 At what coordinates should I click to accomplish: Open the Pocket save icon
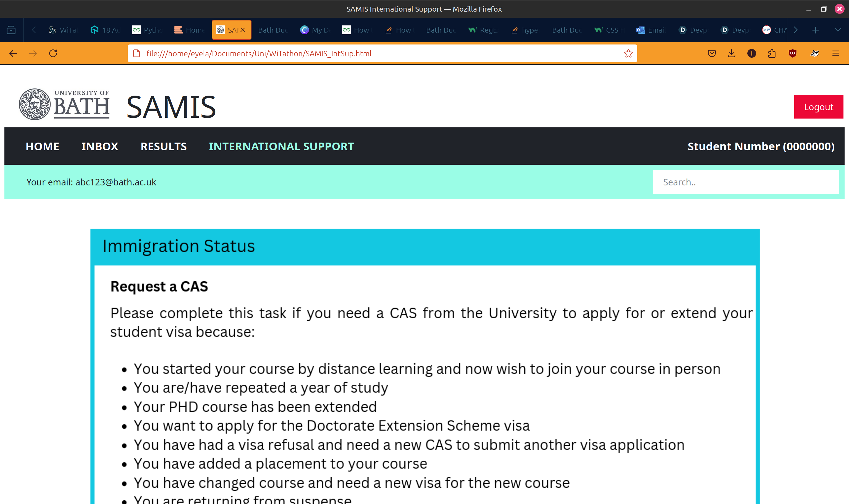tap(712, 53)
